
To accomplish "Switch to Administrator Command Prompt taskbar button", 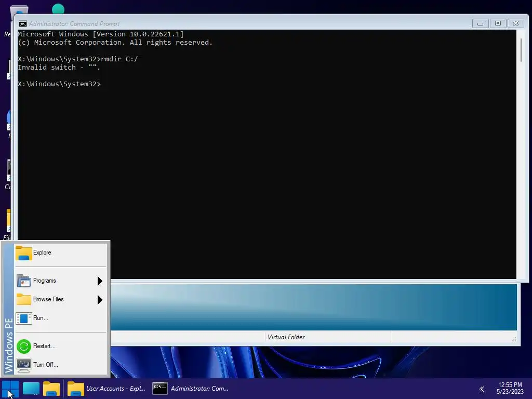I will [191, 389].
